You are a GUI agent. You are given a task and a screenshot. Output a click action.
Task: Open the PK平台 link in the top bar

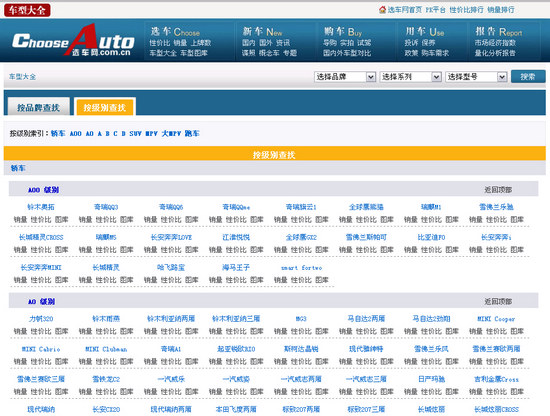tap(435, 10)
